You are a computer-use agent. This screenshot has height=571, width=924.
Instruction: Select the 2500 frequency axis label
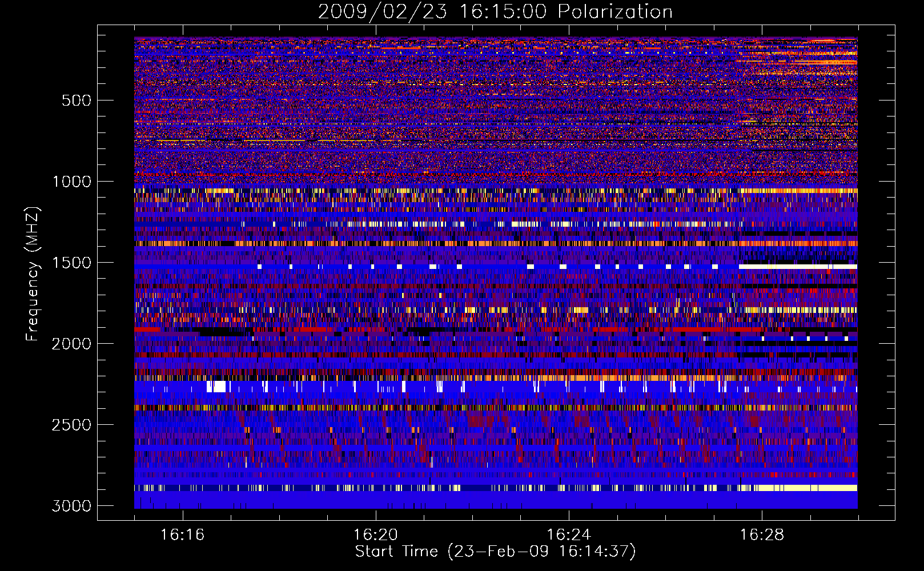[x=72, y=425]
